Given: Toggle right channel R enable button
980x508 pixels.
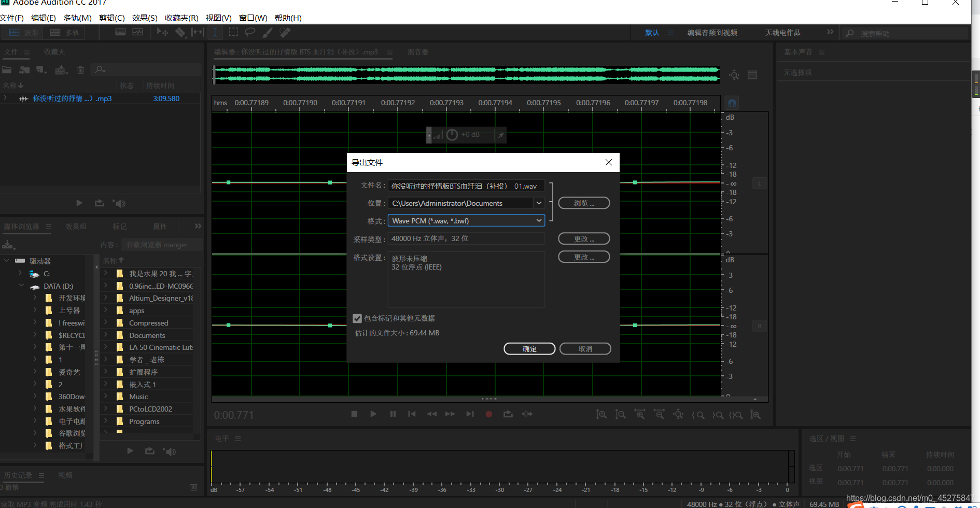Looking at the screenshot, I should [759, 326].
